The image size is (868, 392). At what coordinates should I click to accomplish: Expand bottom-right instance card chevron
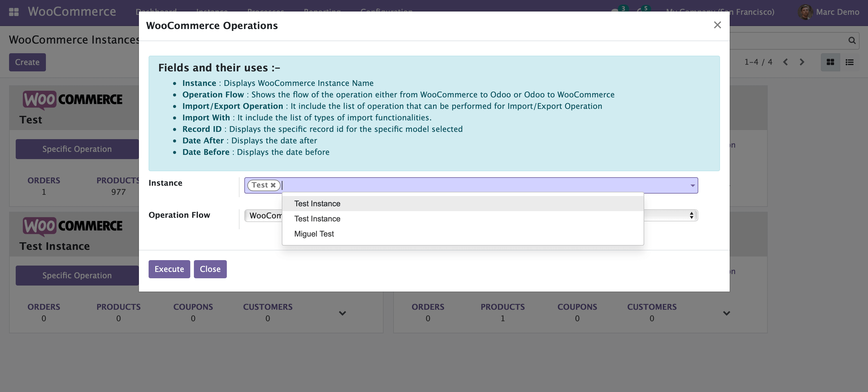point(726,313)
